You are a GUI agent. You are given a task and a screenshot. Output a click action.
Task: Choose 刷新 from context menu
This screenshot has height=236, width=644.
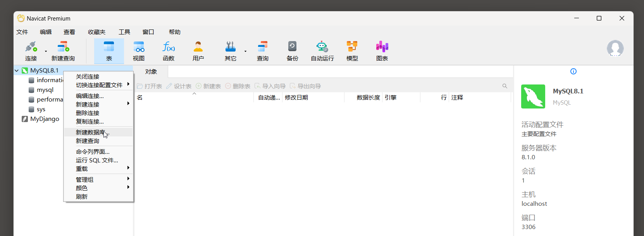tap(98, 197)
